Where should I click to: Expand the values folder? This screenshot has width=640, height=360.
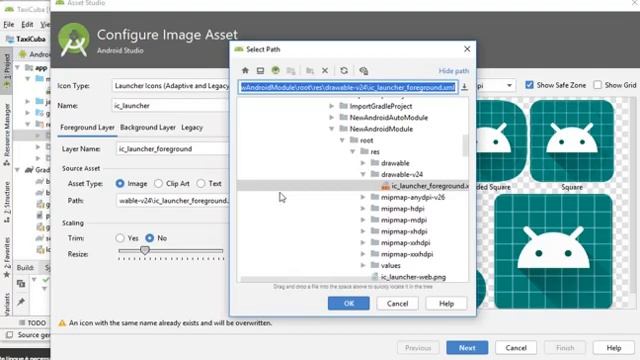tap(363, 265)
